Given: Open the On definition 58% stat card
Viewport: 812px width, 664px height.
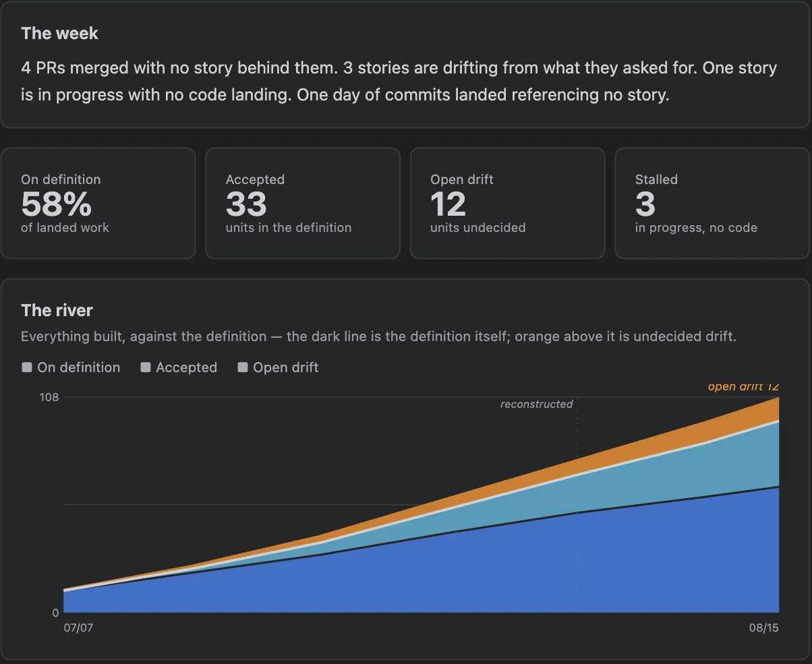Looking at the screenshot, I should point(98,204).
